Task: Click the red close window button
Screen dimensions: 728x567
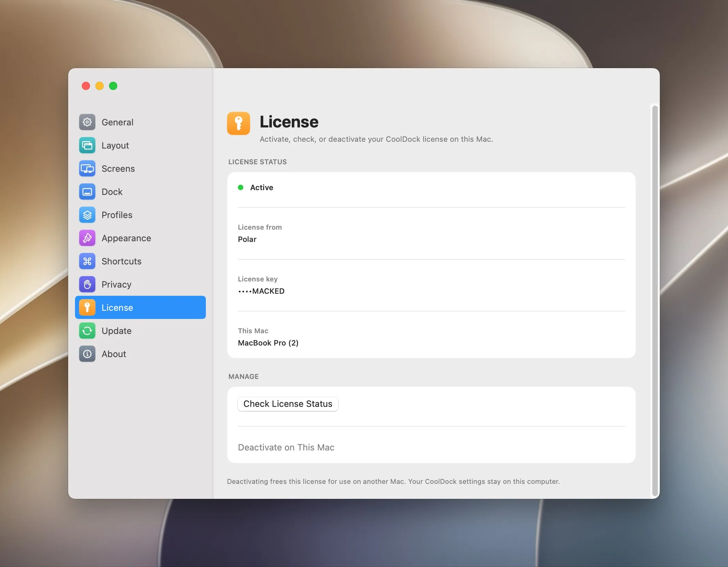Action: (x=86, y=86)
